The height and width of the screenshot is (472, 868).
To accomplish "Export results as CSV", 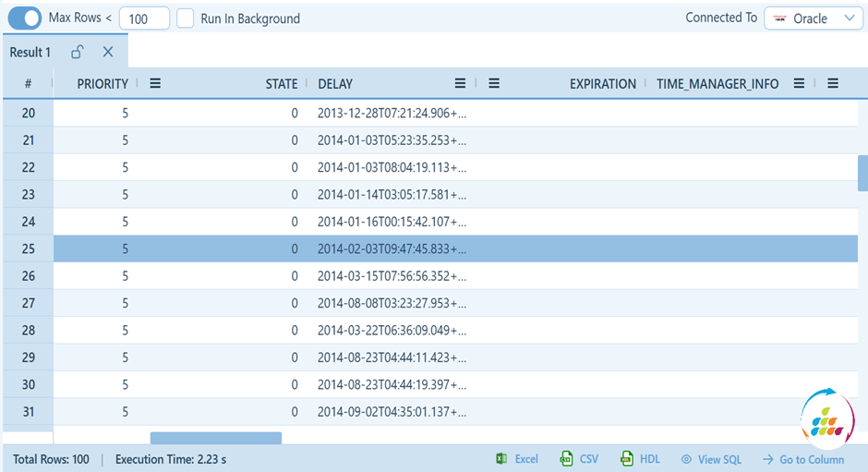I will pyautogui.click(x=579, y=459).
